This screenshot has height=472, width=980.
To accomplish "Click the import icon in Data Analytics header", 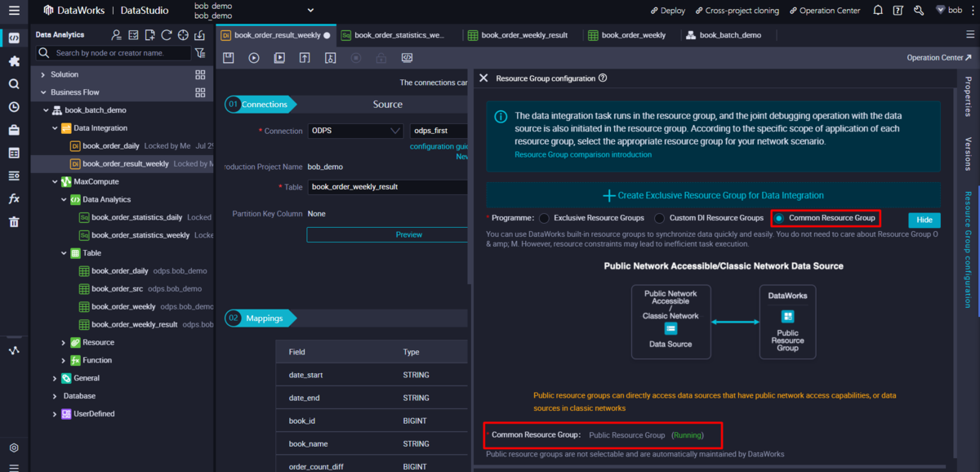I will point(199,35).
